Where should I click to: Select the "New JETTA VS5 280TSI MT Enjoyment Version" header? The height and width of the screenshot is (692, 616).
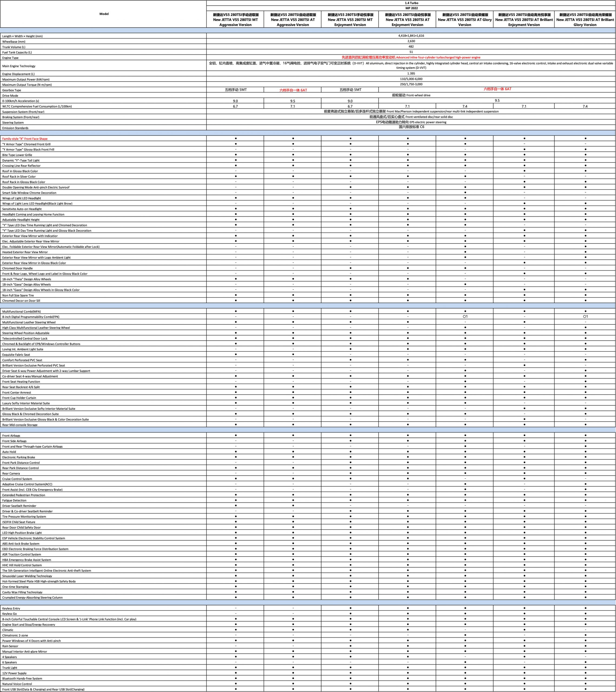(350, 20)
